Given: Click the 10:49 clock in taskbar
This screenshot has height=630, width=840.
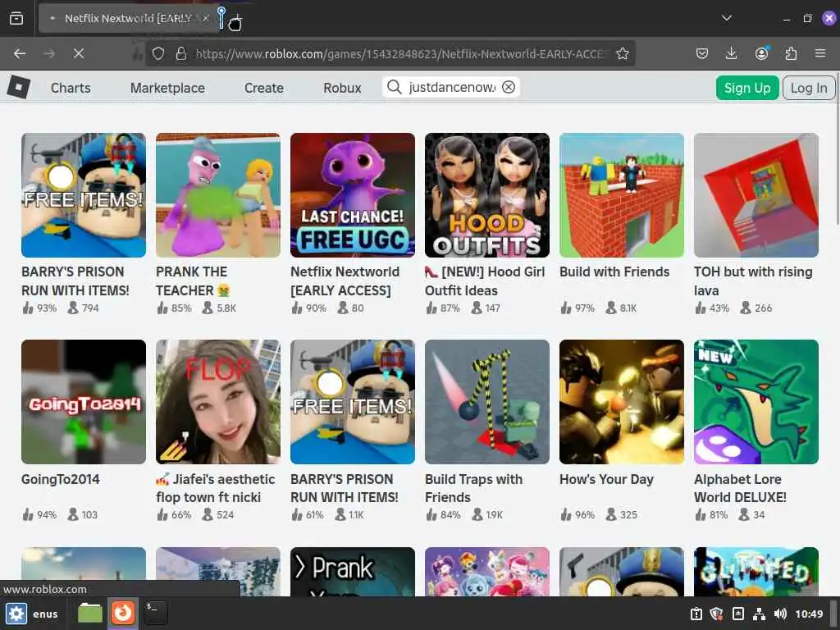Looking at the screenshot, I should point(809,614).
